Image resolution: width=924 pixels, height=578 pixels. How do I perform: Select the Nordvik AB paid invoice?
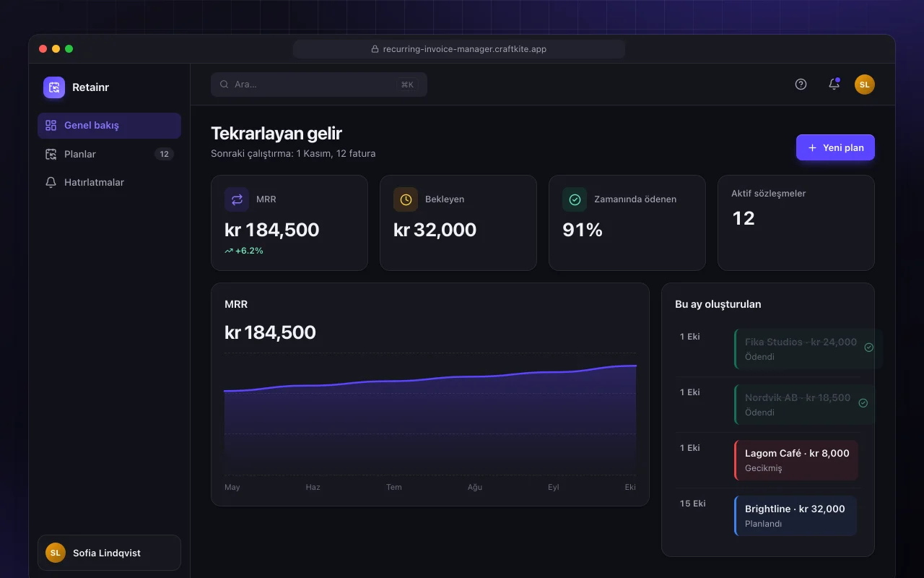(x=806, y=405)
